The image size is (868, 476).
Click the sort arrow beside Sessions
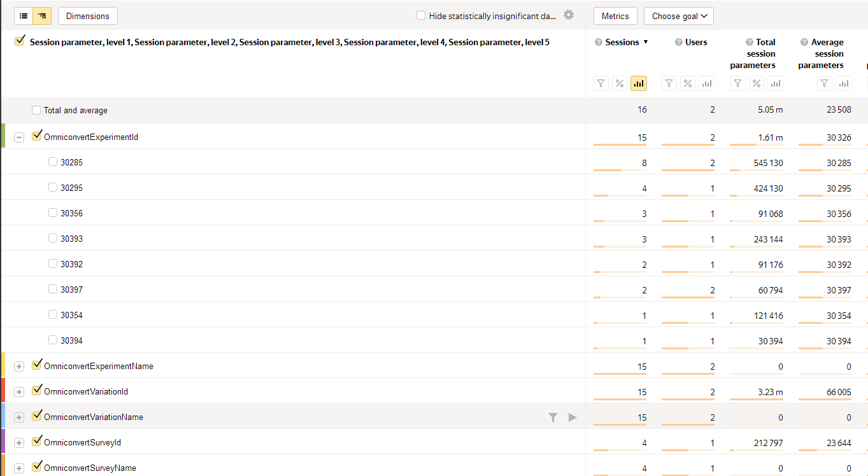tap(646, 42)
